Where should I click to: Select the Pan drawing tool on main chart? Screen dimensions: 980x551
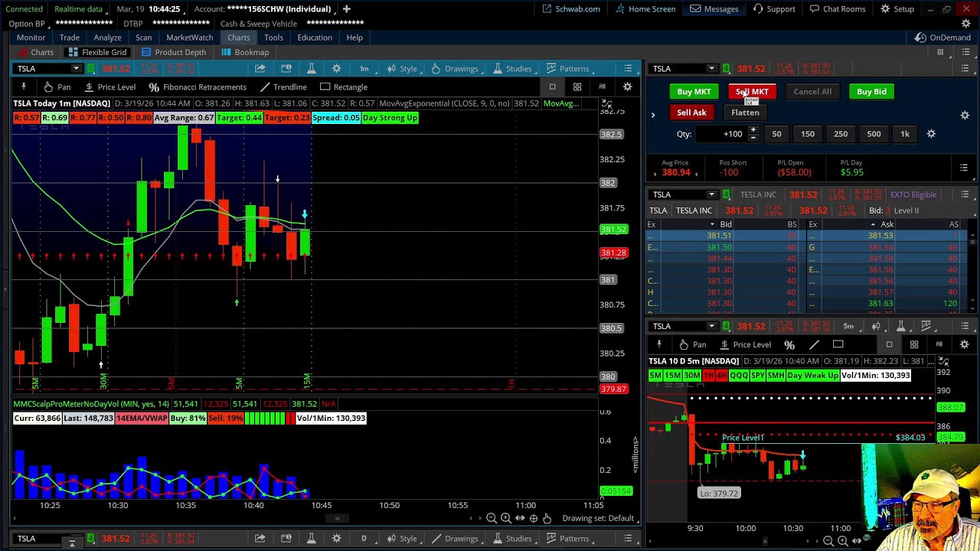coord(57,87)
